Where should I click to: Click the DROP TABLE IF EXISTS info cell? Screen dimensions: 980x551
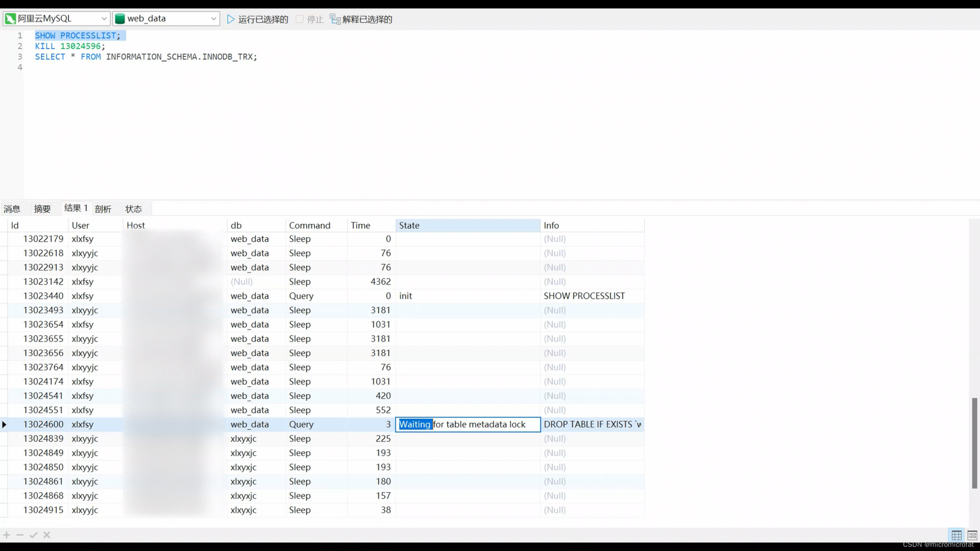[x=592, y=424]
